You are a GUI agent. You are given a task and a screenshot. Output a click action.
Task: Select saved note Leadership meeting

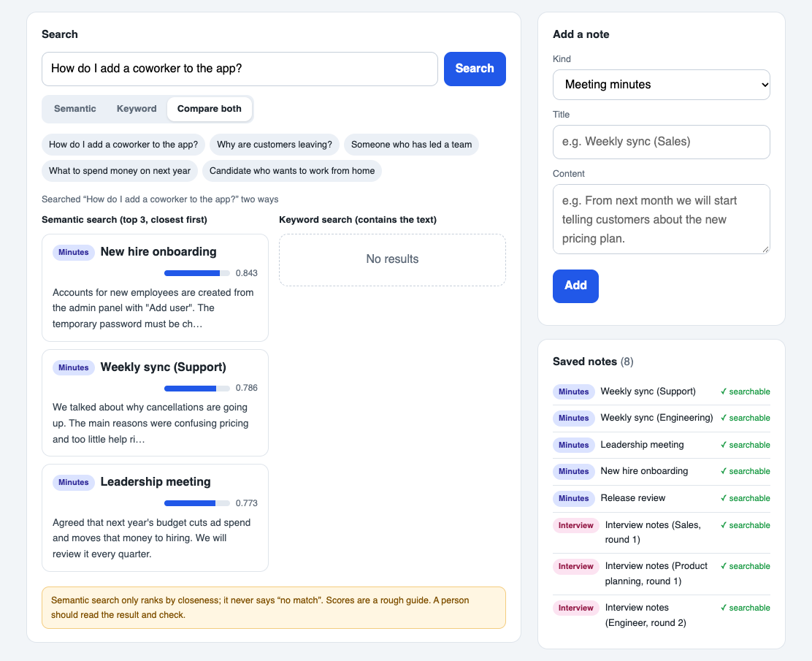pyautogui.click(x=662, y=445)
